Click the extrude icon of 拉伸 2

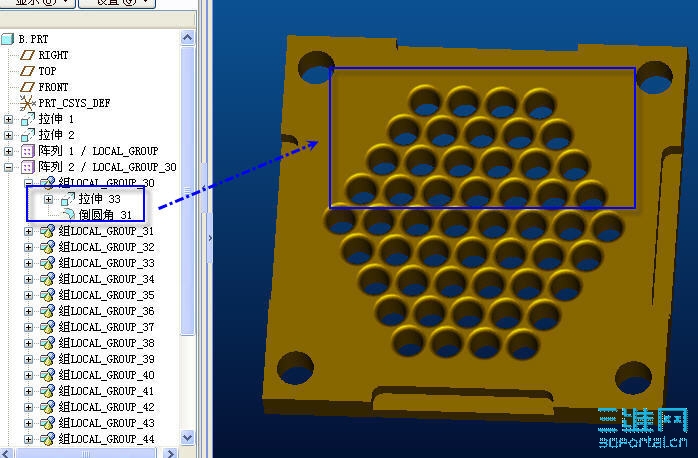28,135
